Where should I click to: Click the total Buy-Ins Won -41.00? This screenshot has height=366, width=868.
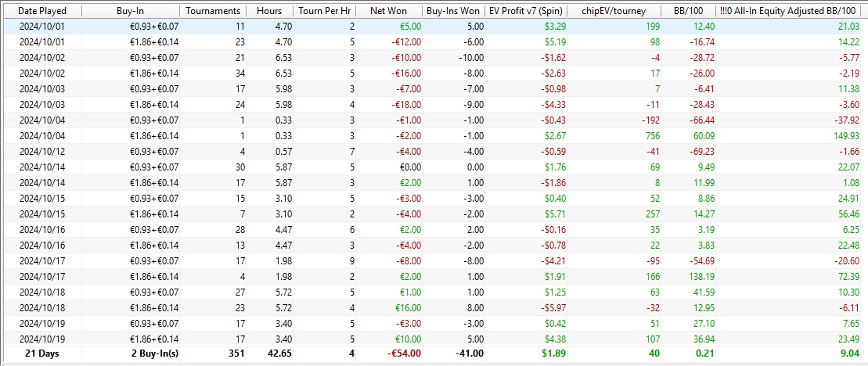click(470, 355)
